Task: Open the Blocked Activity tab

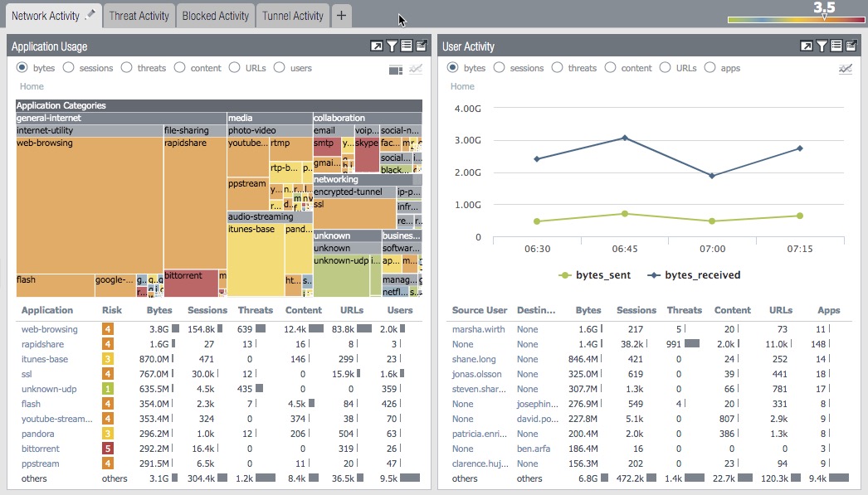Action: tap(215, 16)
